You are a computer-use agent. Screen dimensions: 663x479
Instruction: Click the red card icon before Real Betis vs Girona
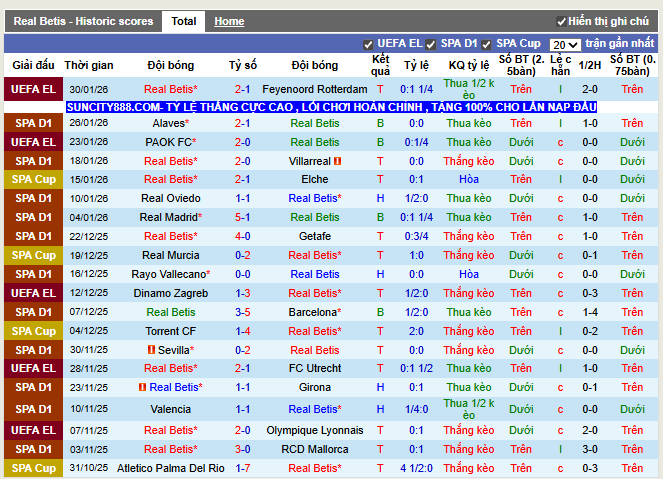(x=142, y=387)
